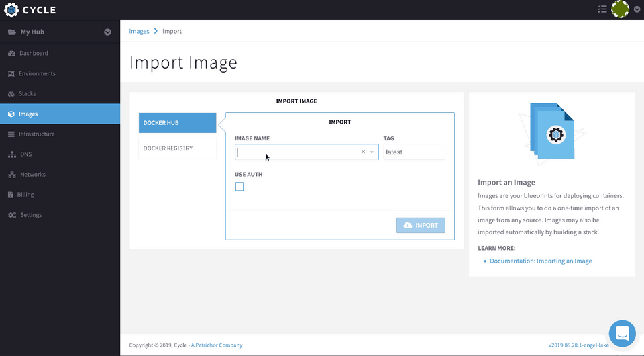Open Stacks section

[x=27, y=94]
